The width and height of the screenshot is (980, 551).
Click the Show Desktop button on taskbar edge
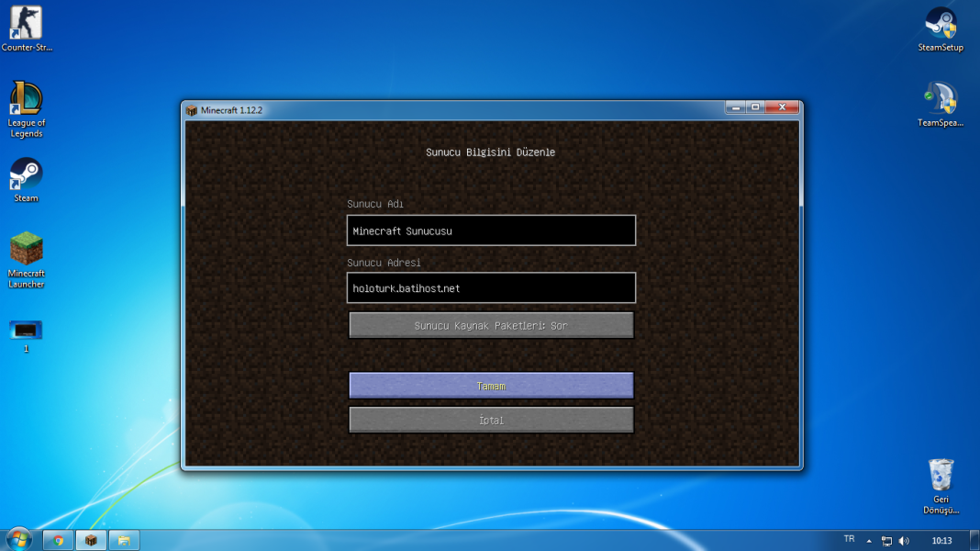click(x=975, y=541)
